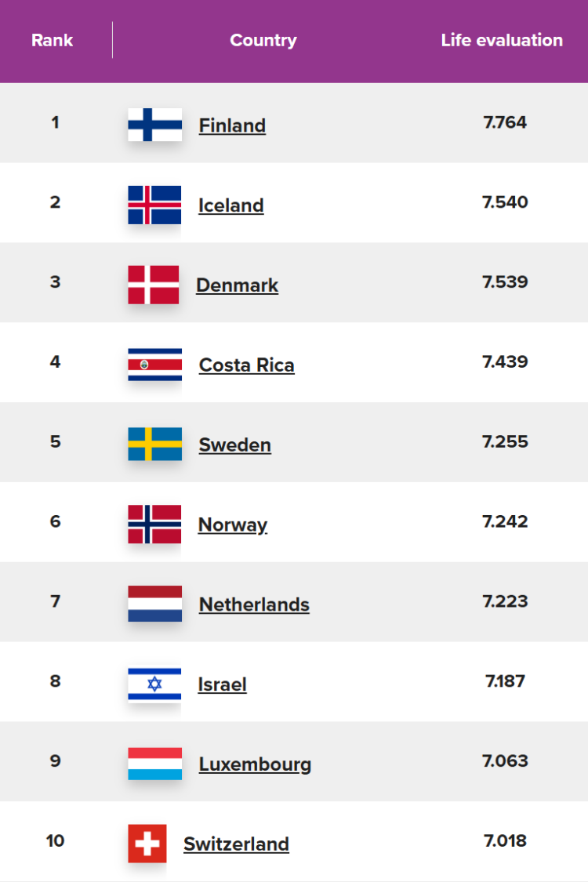Click the Switzerland flag icon
Image resolution: width=588 pixels, height=882 pixels.
147,844
